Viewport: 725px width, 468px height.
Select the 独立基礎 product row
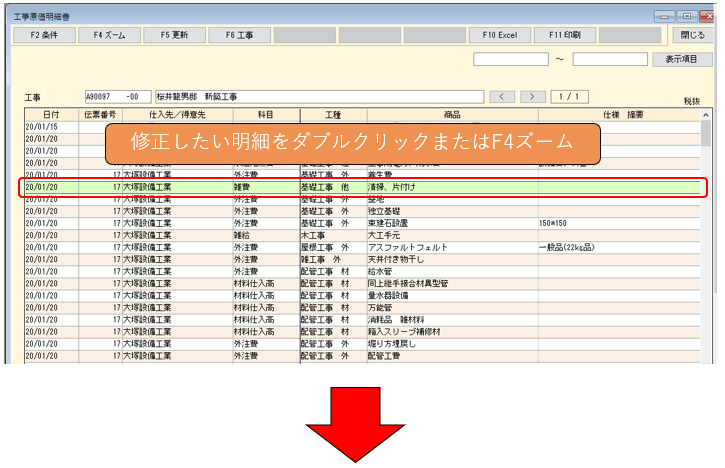coord(363,211)
